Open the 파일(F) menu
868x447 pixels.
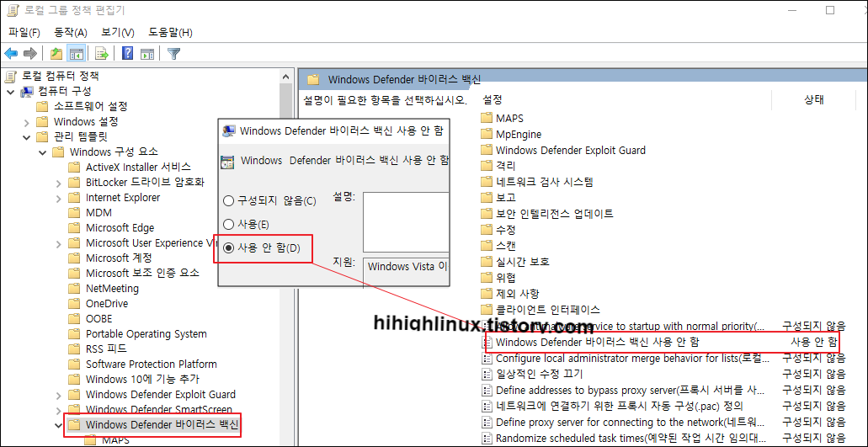tap(24, 33)
